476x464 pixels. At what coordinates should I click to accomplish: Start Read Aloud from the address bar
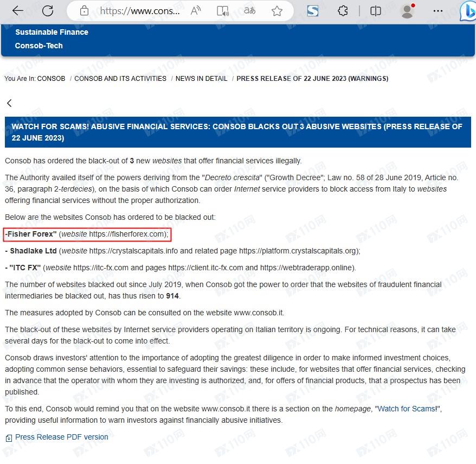tap(196, 11)
